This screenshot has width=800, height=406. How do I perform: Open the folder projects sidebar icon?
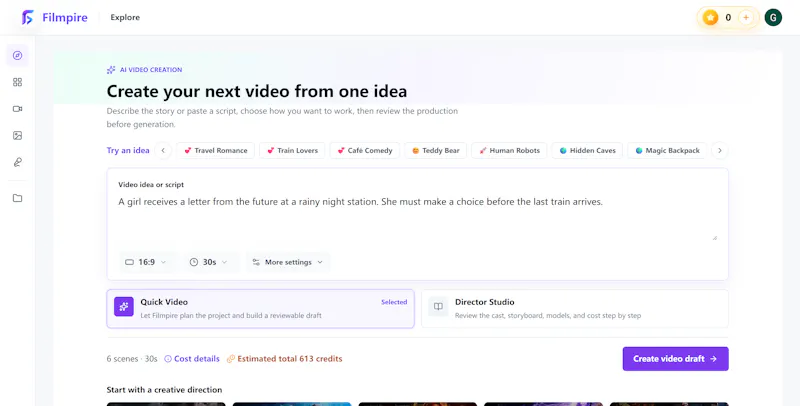tap(17, 198)
